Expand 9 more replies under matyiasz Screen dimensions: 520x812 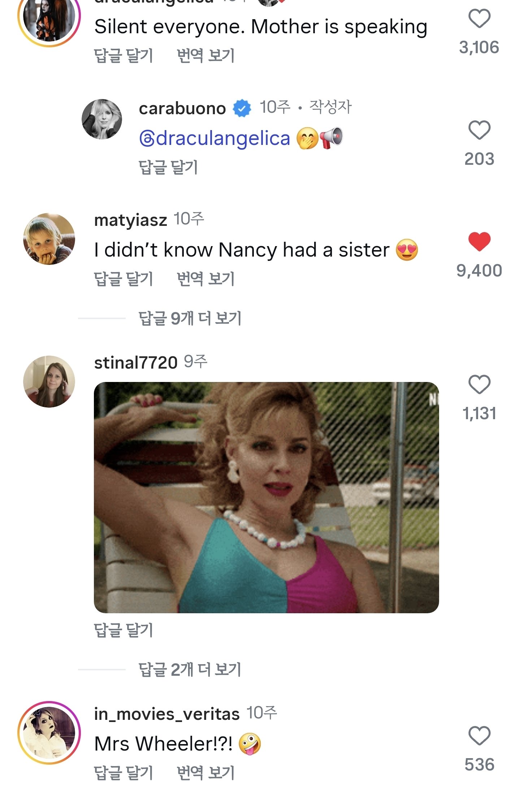(x=190, y=318)
